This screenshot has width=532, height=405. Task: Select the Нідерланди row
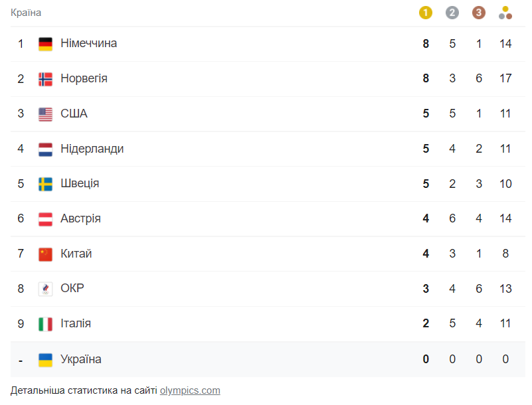pyautogui.click(x=266, y=148)
